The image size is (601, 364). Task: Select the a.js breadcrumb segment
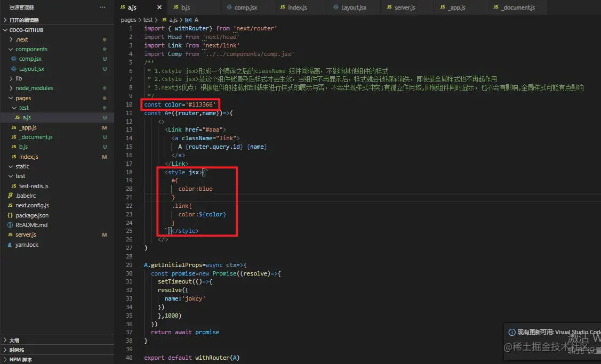point(173,20)
